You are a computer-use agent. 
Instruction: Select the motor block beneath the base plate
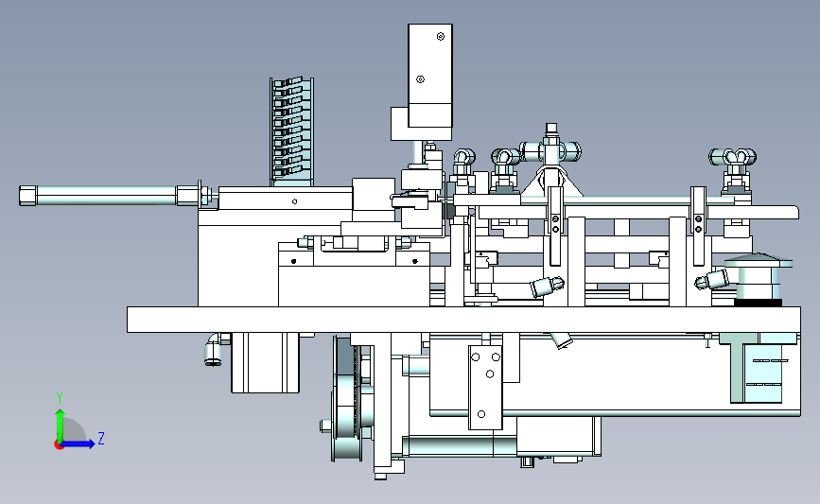click(x=265, y=362)
